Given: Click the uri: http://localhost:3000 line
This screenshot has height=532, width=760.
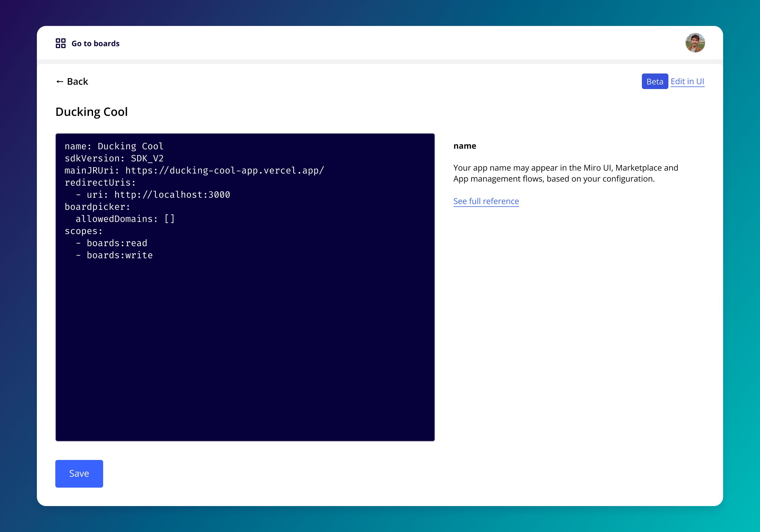Looking at the screenshot, I should [153, 195].
